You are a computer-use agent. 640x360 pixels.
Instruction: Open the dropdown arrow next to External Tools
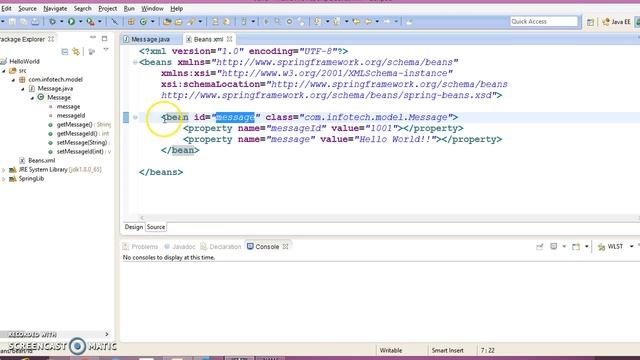pos(99,21)
